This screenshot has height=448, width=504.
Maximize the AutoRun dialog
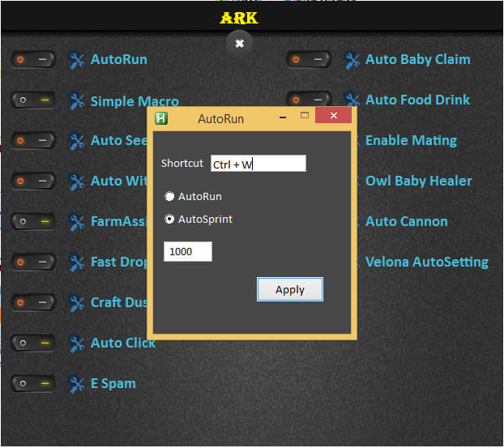(x=305, y=115)
